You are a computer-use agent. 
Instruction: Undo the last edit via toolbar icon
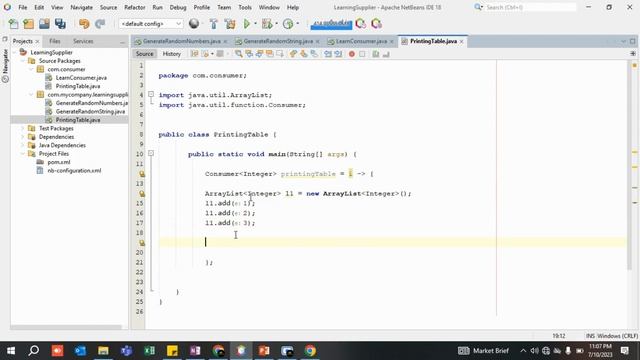pos(84,24)
